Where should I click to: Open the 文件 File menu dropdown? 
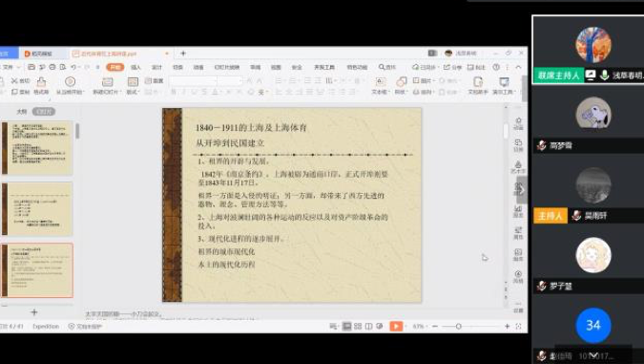point(11,67)
